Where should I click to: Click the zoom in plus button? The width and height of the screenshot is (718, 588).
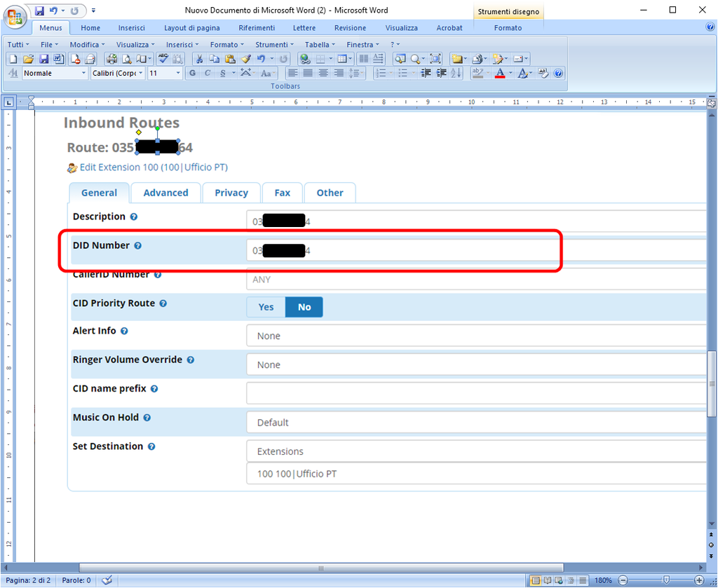pyautogui.click(x=699, y=580)
